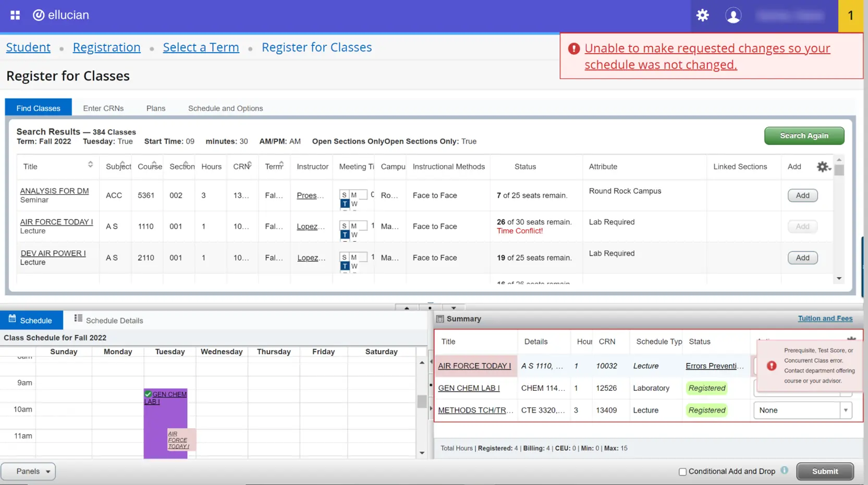Sort results by Term column arrows
Image resolution: width=868 pixels, height=485 pixels.
point(282,165)
